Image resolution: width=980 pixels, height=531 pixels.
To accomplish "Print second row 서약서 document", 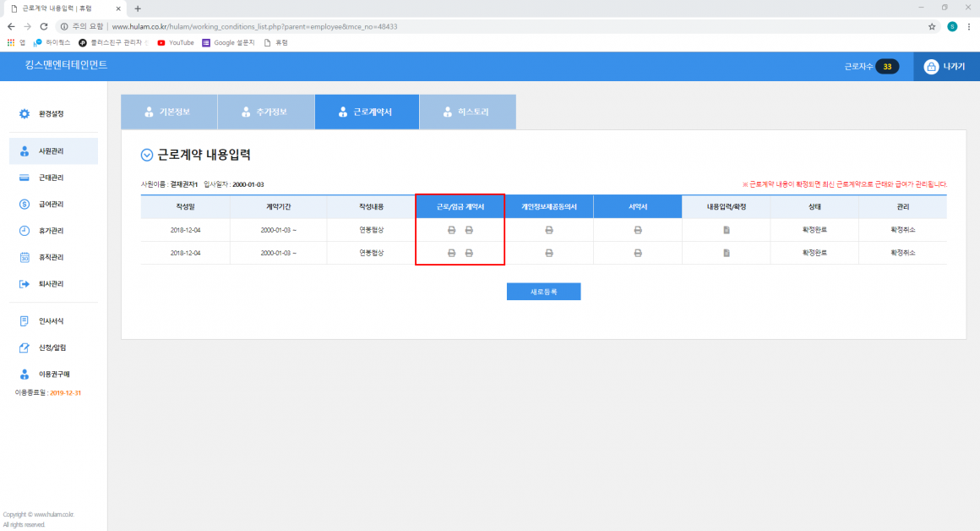I will (637, 253).
